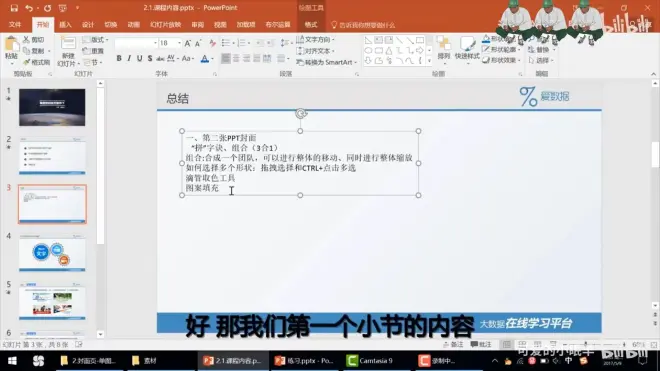The width and height of the screenshot is (660, 371).
Task: Click 转换为 SmartArt button
Action: [x=327, y=62]
